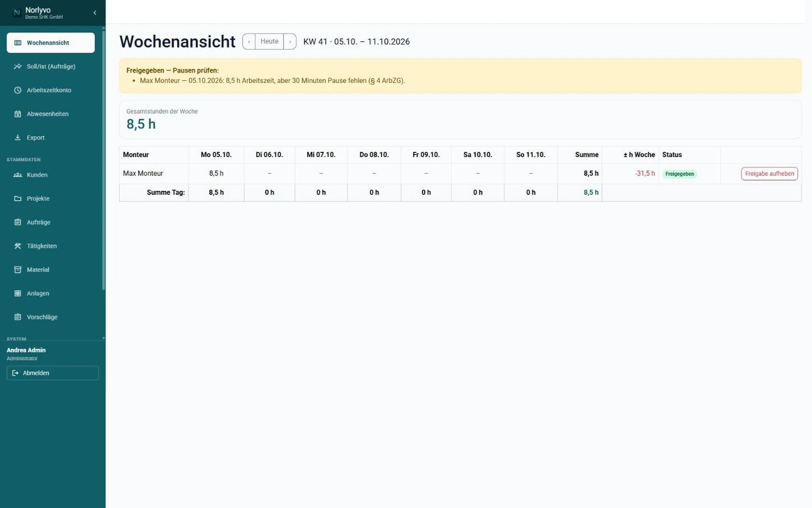Open Arbeitszeitkonto from the sidebar
This screenshot has width=812, height=508.
[51, 90]
